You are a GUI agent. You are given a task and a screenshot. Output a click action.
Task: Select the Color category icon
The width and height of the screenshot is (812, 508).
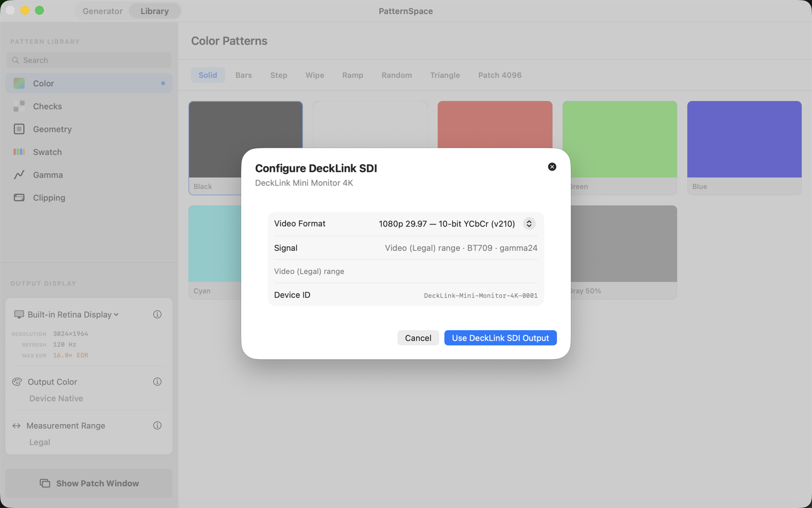19,83
